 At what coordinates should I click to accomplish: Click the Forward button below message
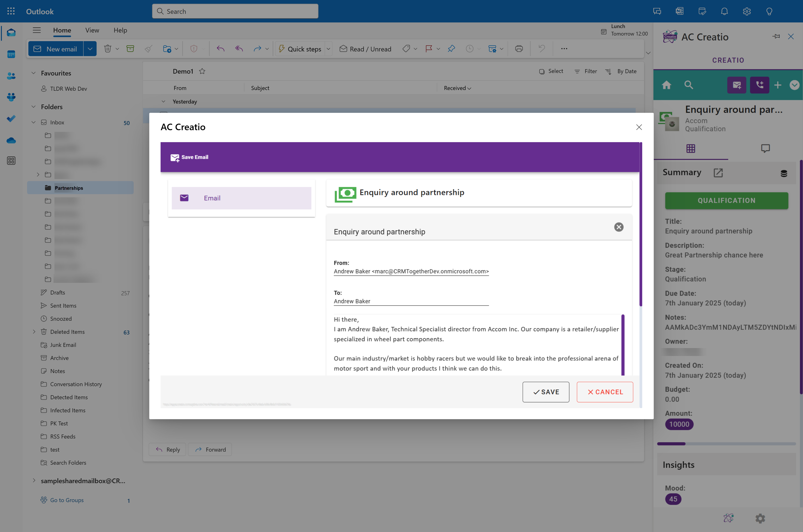coord(210,449)
